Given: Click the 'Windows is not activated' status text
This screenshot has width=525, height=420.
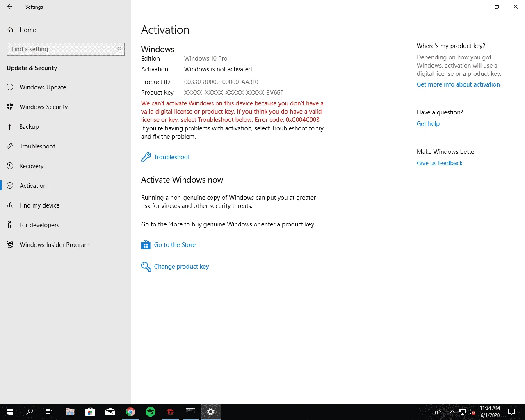Looking at the screenshot, I should click(218, 69).
